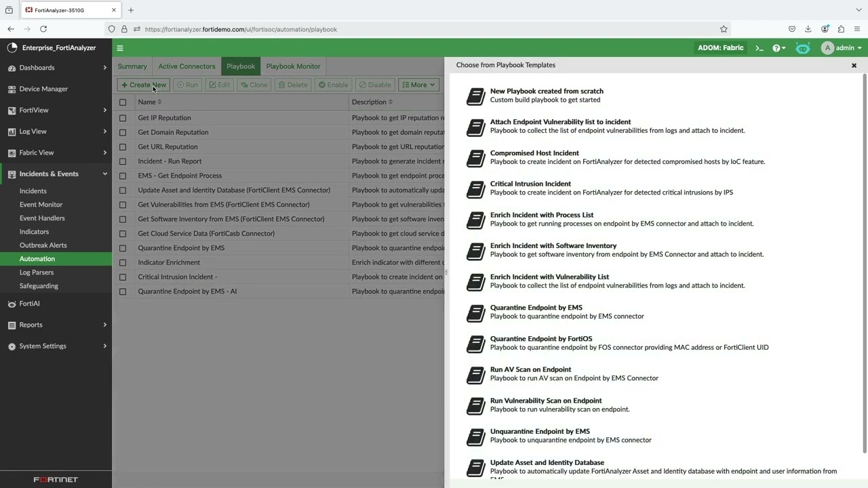The height and width of the screenshot is (488, 868).
Task: Open the CLI console icon in header
Action: click(x=759, y=48)
